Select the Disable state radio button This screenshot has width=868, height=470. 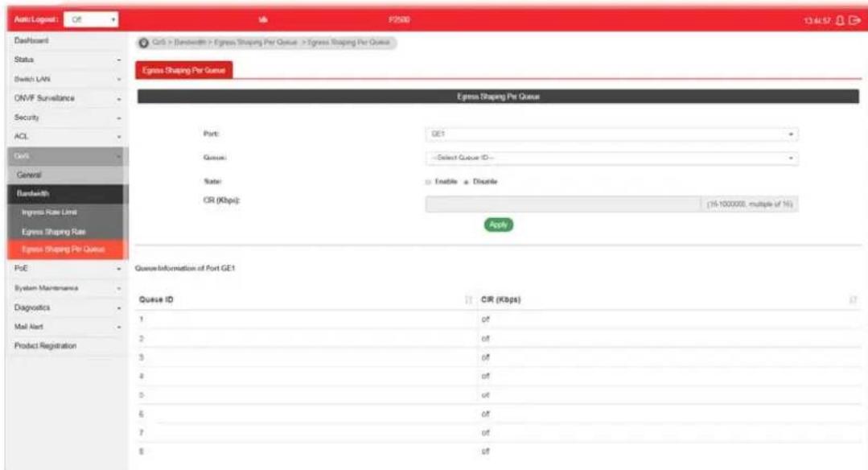[466, 182]
